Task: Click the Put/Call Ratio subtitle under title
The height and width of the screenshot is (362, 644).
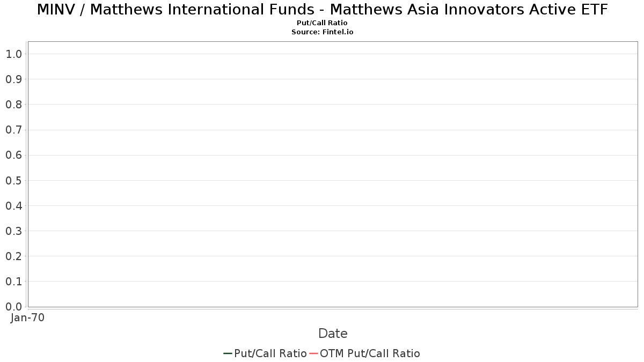Action: click(322, 23)
